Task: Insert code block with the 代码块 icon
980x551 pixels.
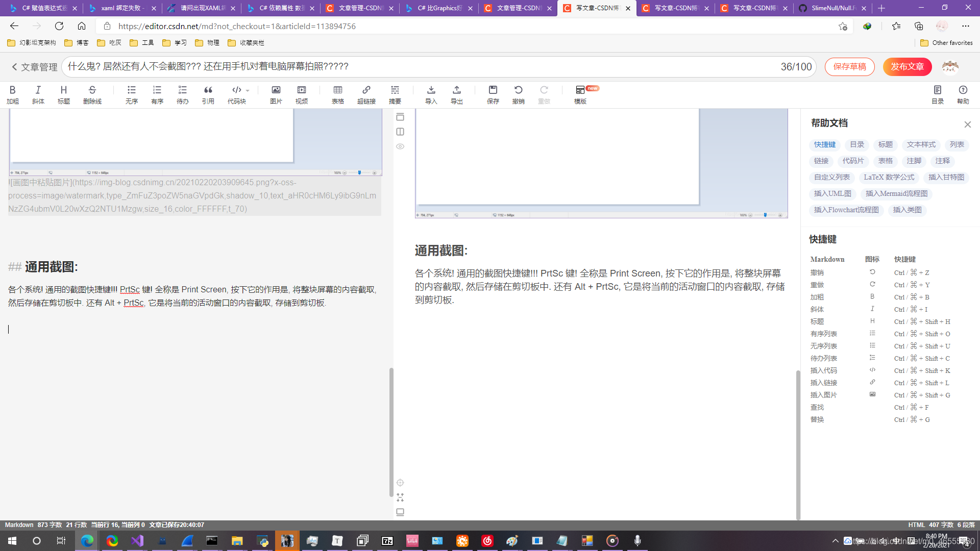Action: click(237, 95)
